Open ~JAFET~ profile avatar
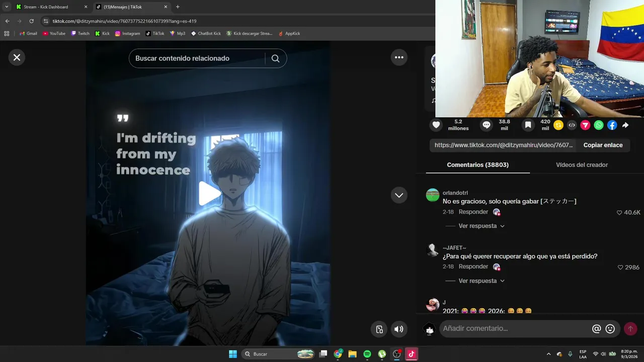 click(433, 250)
